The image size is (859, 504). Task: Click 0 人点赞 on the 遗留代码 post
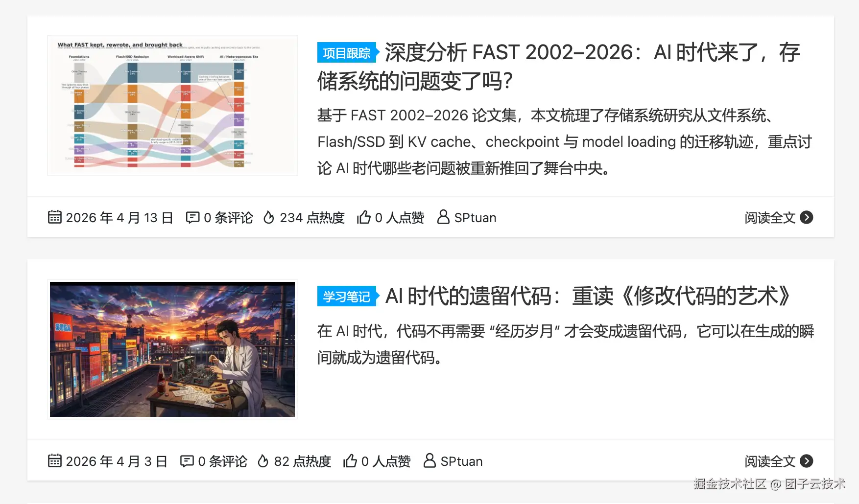pos(386,461)
